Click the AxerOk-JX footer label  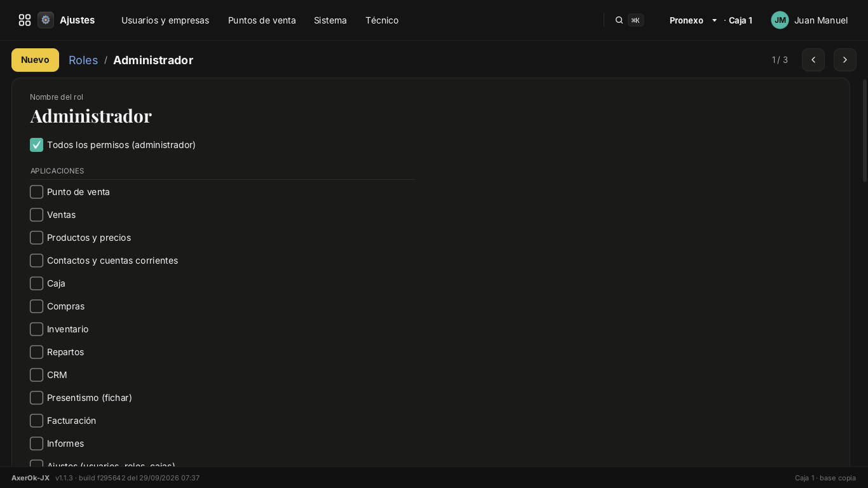pos(31,478)
